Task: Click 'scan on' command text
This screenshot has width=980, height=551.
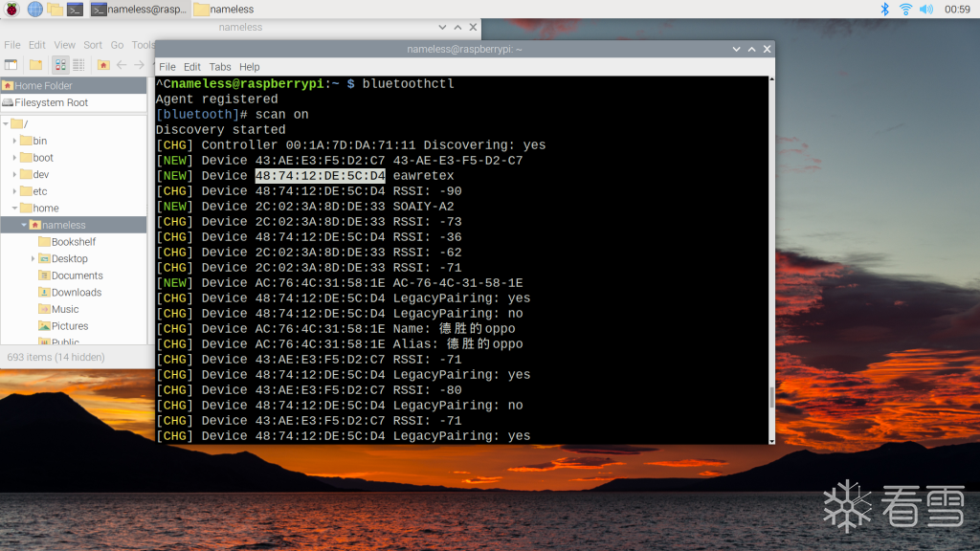Action: pos(282,115)
